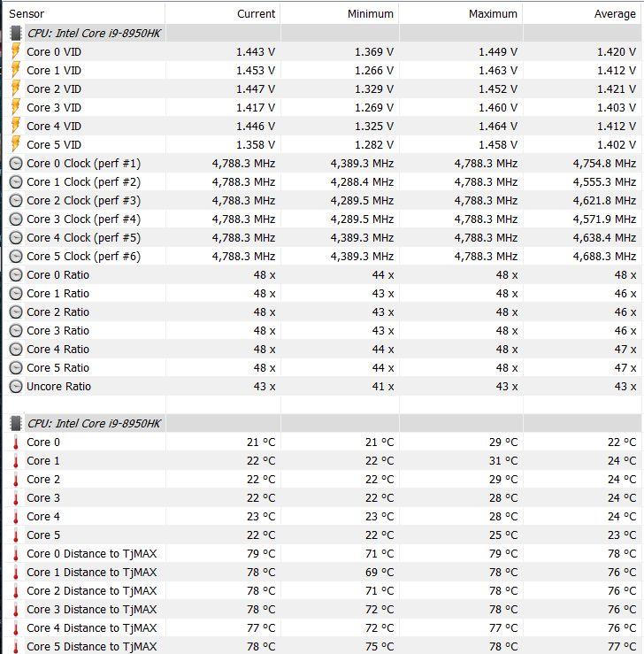Viewport: 644px width, 654px height.
Task: Select the Core 1 Distance to TjMAX row
Action: pos(322,573)
